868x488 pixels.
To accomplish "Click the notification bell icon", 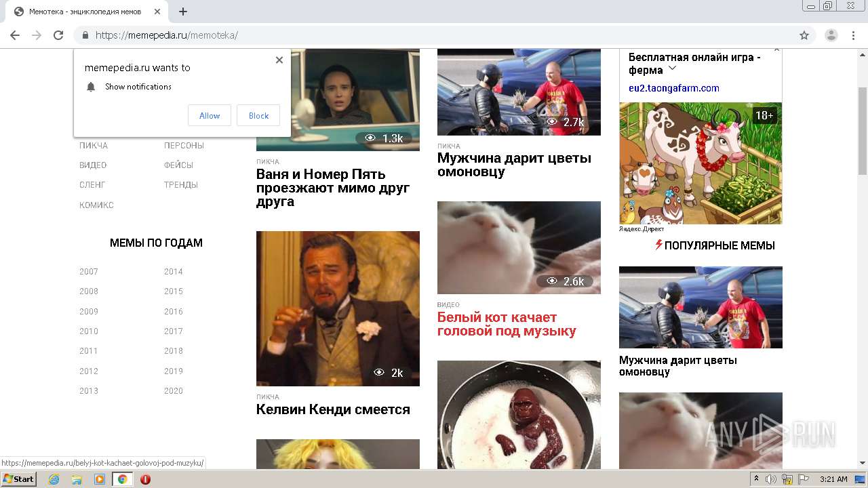I will [91, 87].
